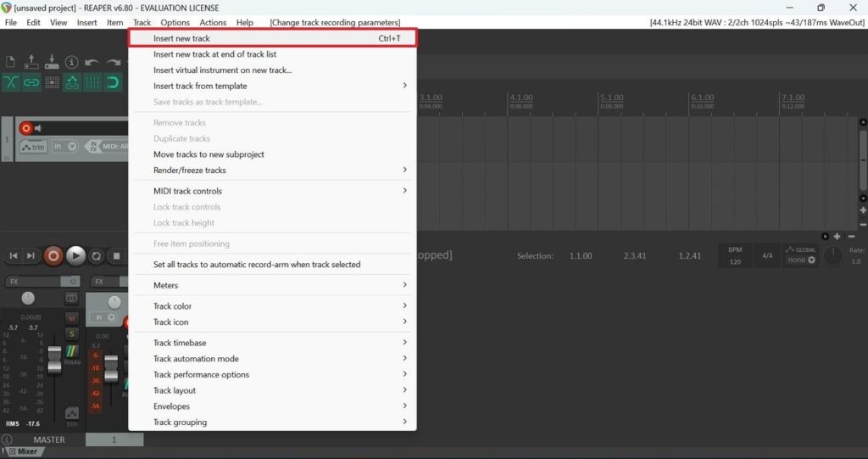Toggle record arm on track 1
This screenshot has width=868, height=459.
[x=25, y=128]
